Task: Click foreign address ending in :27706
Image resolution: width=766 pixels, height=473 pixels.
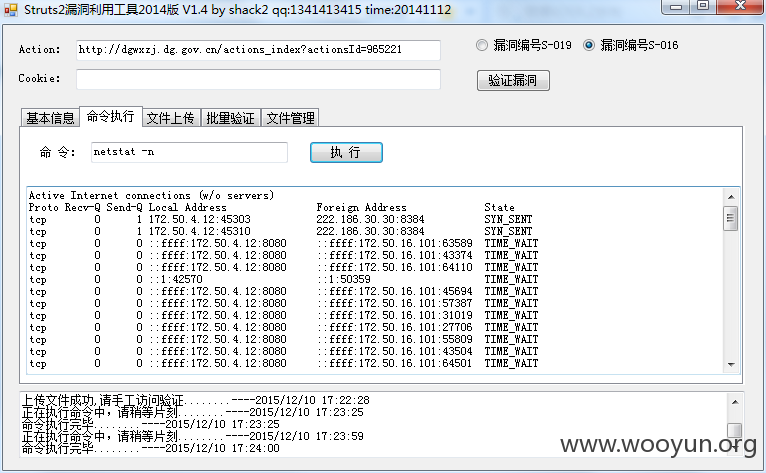Action: point(395,327)
